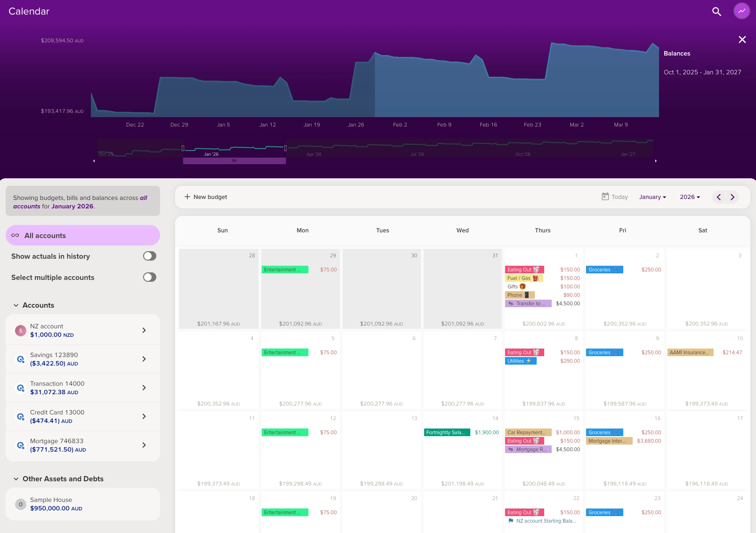Toggle Select multiple accounts switch
Viewport: 756px width, 533px height.
click(150, 277)
